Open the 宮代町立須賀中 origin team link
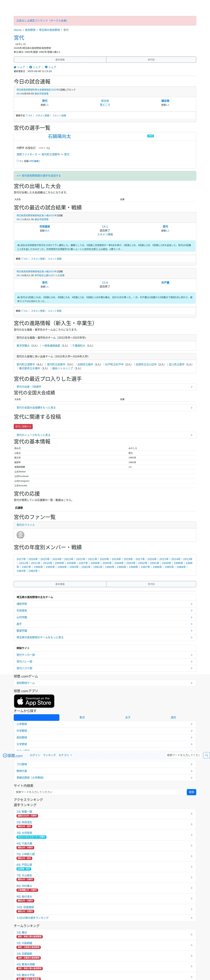This screenshot has height=980, width=210. coord(26,364)
